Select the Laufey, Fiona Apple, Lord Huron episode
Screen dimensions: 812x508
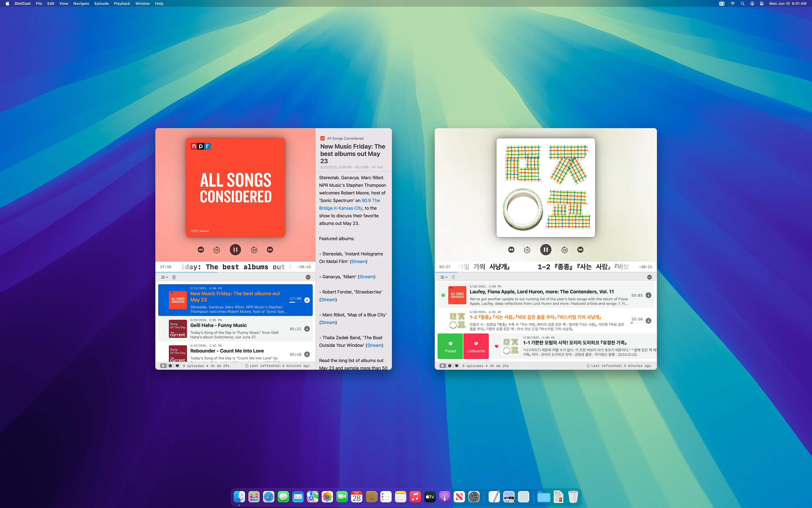point(546,295)
